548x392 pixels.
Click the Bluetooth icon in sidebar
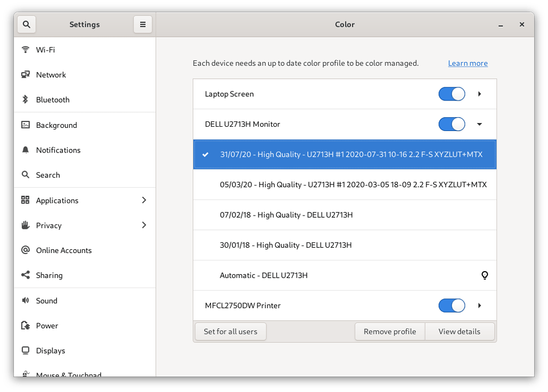click(25, 99)
